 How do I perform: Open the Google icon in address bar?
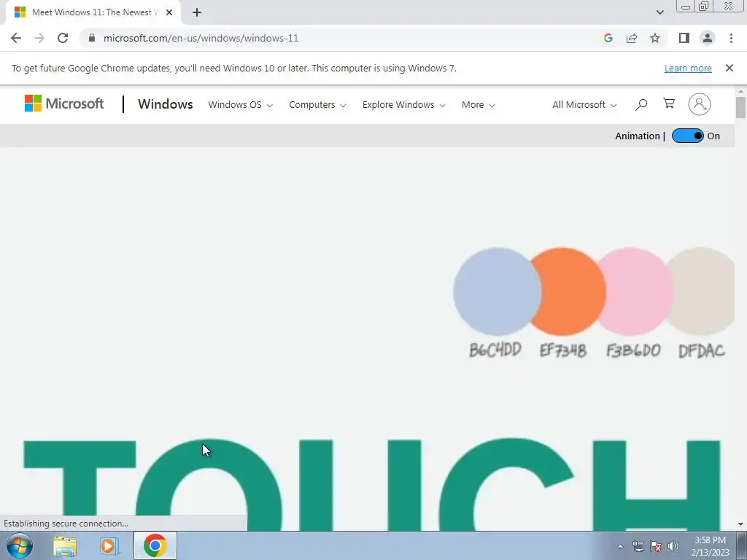point(608,38)
